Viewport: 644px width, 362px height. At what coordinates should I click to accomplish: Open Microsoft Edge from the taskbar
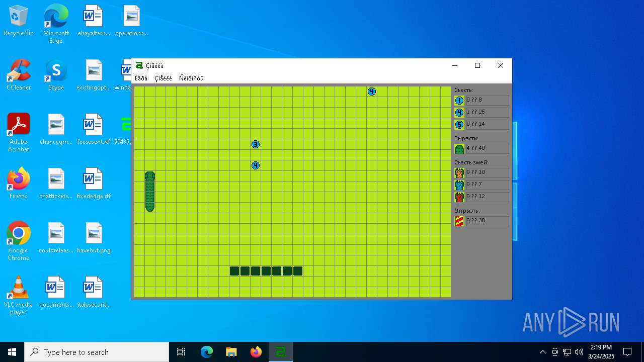tap(207, 352)
